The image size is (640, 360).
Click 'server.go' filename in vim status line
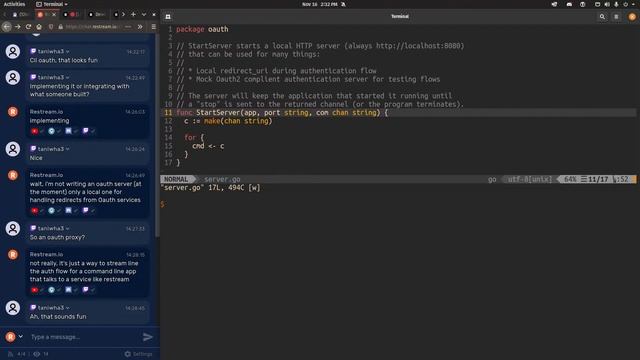[x=222, y=179]
